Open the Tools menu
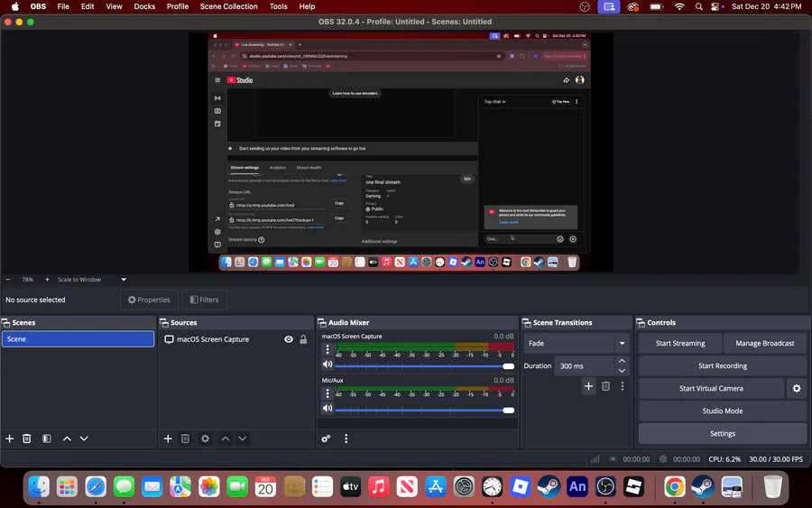The width and height of the screenshot is (812, 508). click(x=278, y=6)
